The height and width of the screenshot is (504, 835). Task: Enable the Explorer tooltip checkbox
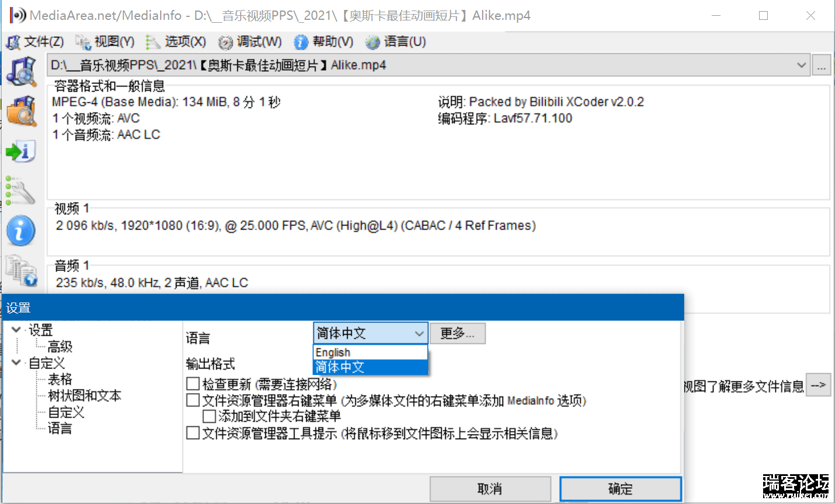193,433
